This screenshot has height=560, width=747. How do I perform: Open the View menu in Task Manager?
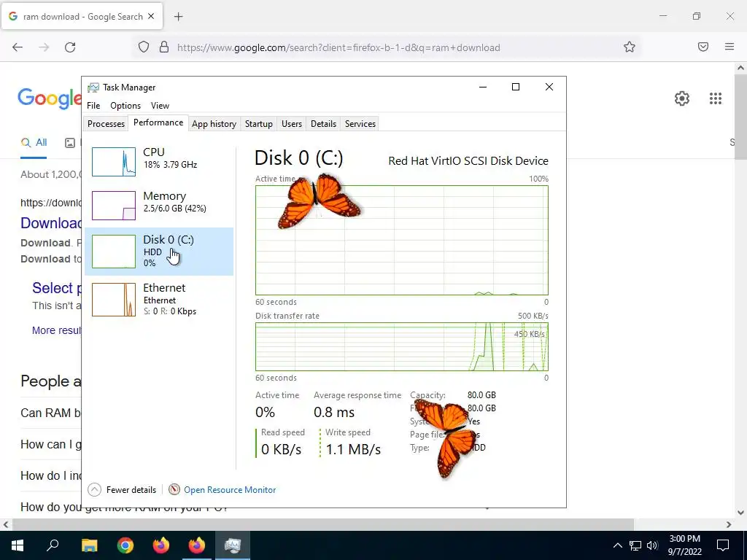(160, 106)
